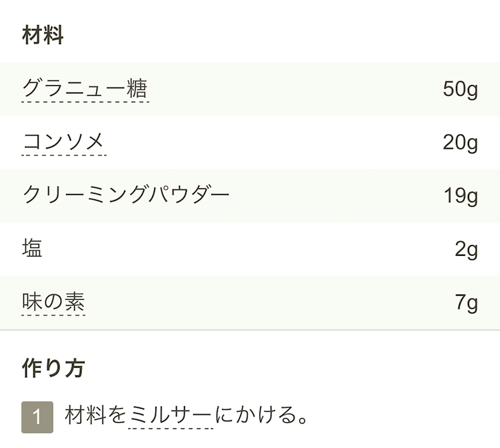This screenshot has width=500, height=448.
Task: Click the divider line above 作り方
Action: click(x=250, y=330)
